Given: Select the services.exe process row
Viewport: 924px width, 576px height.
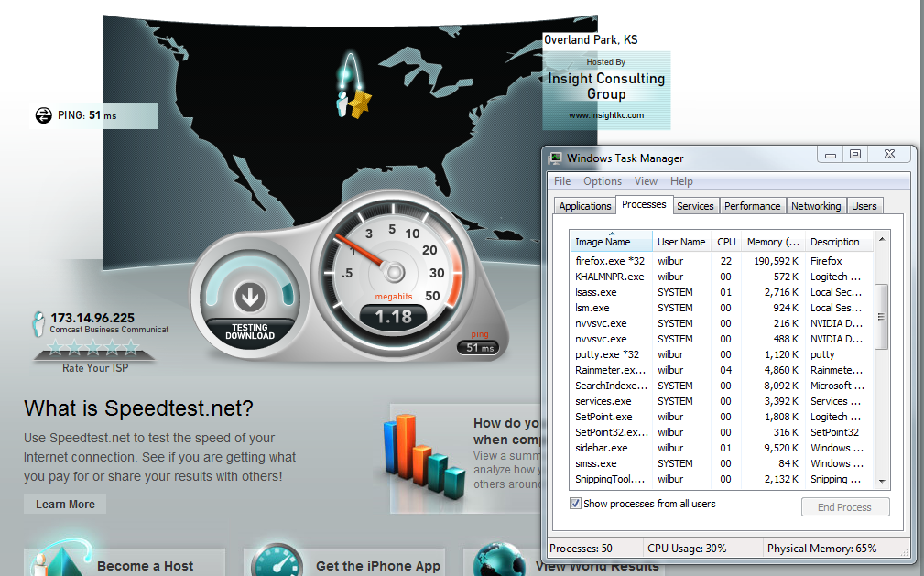Looking at the screenshot, I should tap(722, 401).
